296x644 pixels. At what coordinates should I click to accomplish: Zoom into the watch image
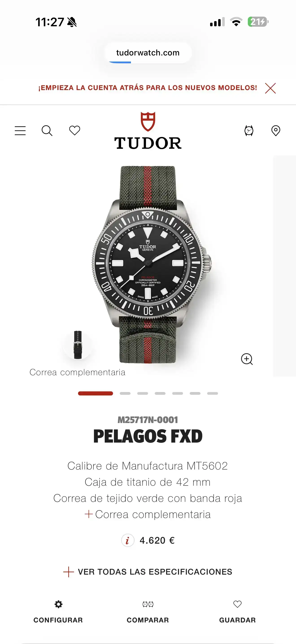point(247,359)
